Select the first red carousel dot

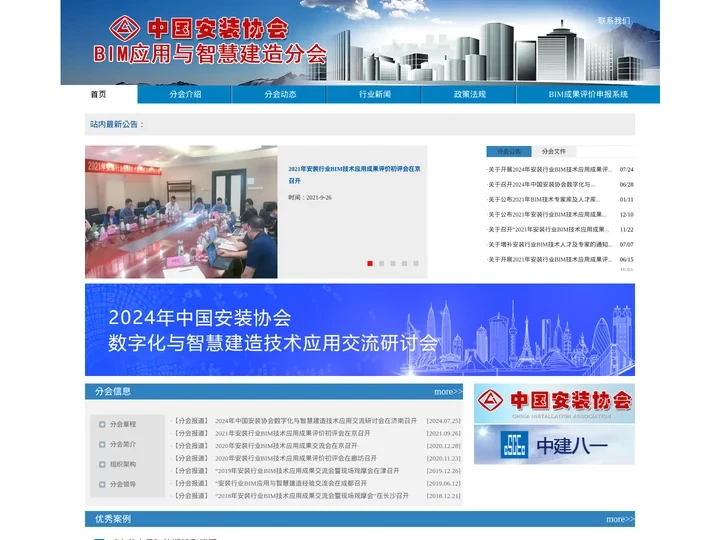[370, 263]
